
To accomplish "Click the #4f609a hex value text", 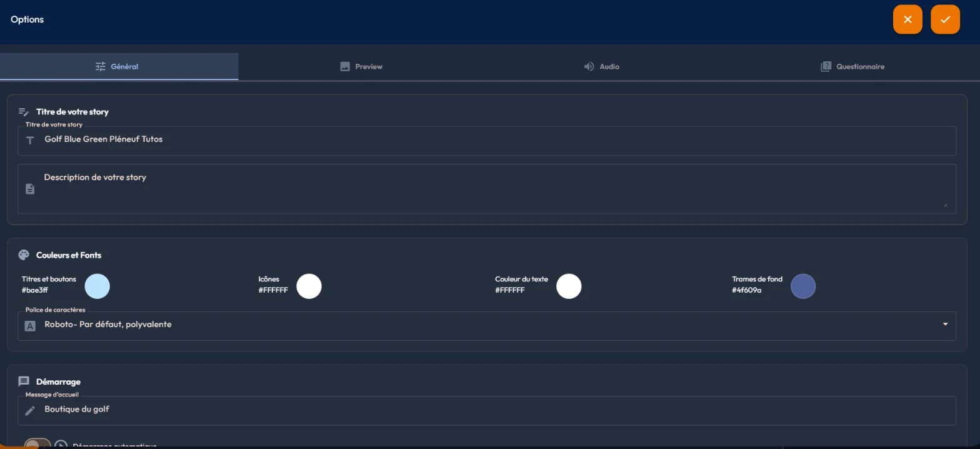I will [746, 290].
